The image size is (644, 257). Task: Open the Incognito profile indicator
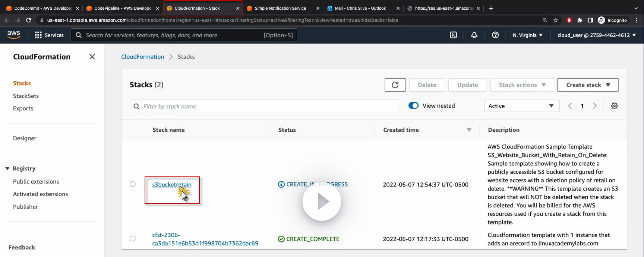[613, 20]
